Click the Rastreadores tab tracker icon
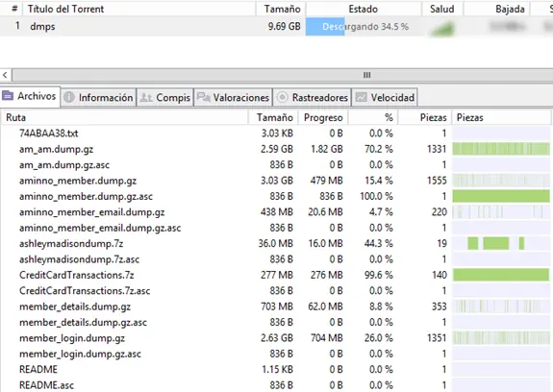 pyautogui.click(x=282, y=97)
